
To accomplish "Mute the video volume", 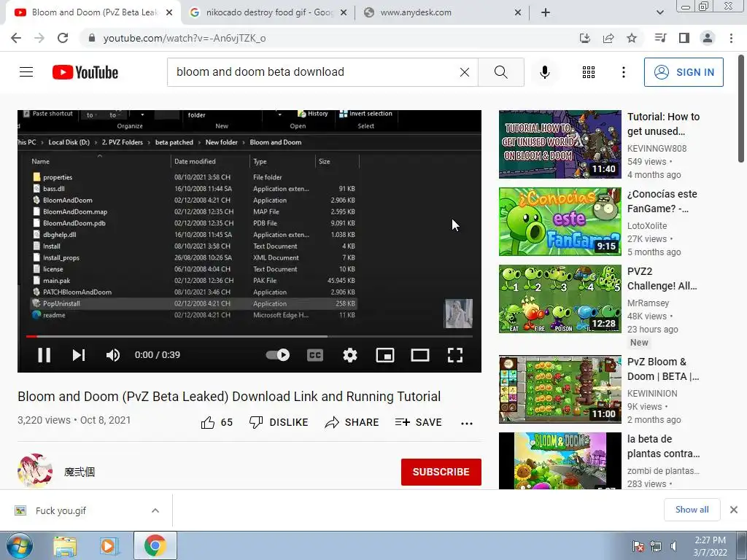I will coord(113,355).
